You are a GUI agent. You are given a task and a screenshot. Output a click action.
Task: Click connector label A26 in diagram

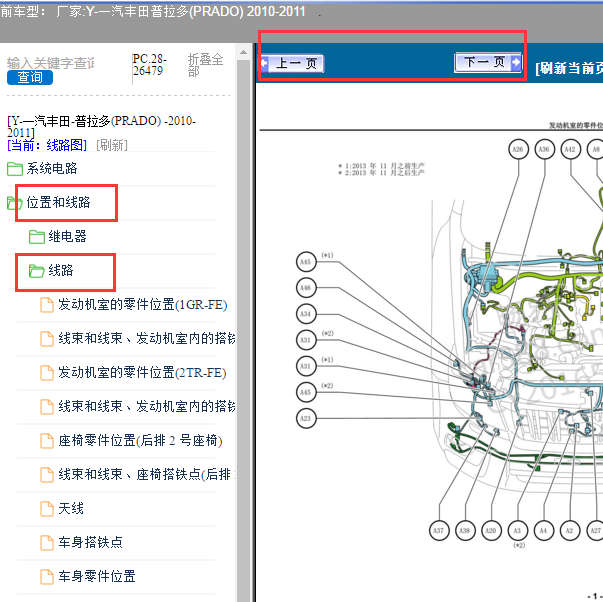pyautogui.click(x=518, y=149)
